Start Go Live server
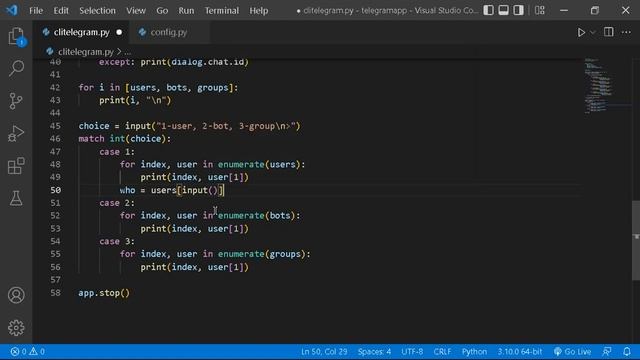 tap(572, 351)
